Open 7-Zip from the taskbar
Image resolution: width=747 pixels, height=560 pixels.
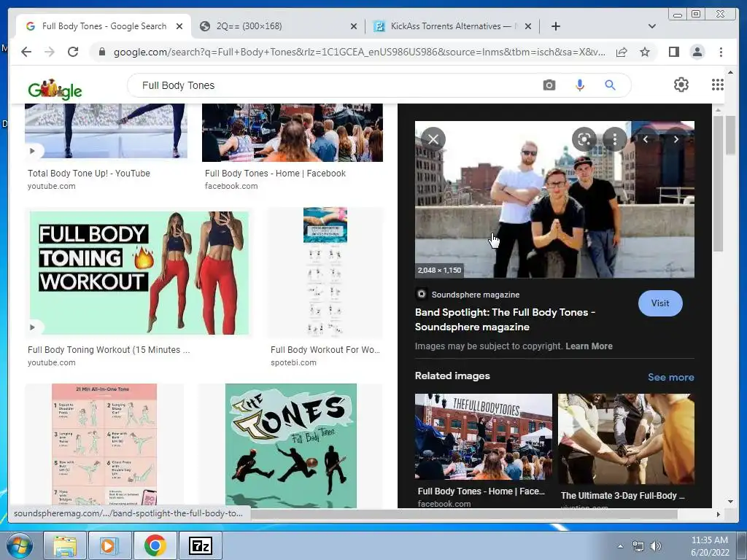[200, 545]
